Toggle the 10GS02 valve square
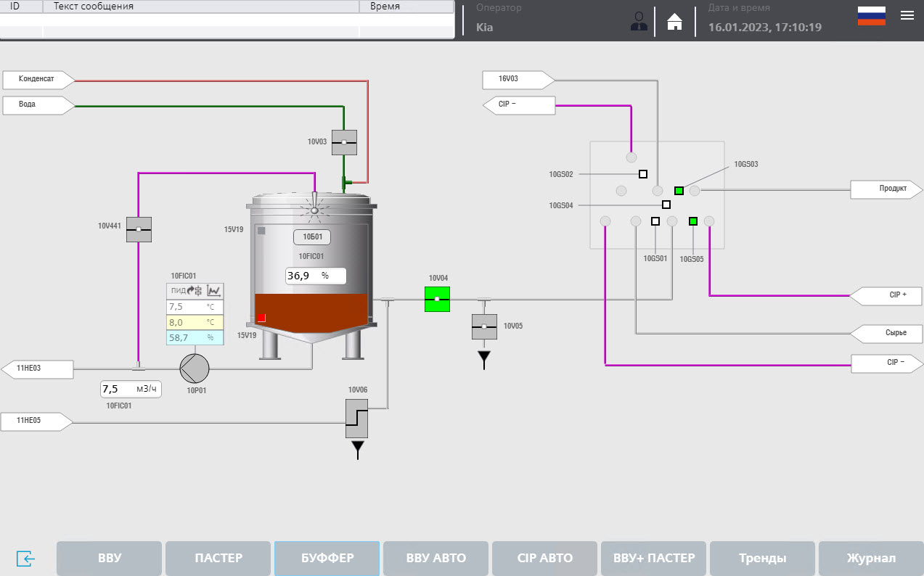Image resolution: width=924 pixels, height=576 pixels. 642,173
